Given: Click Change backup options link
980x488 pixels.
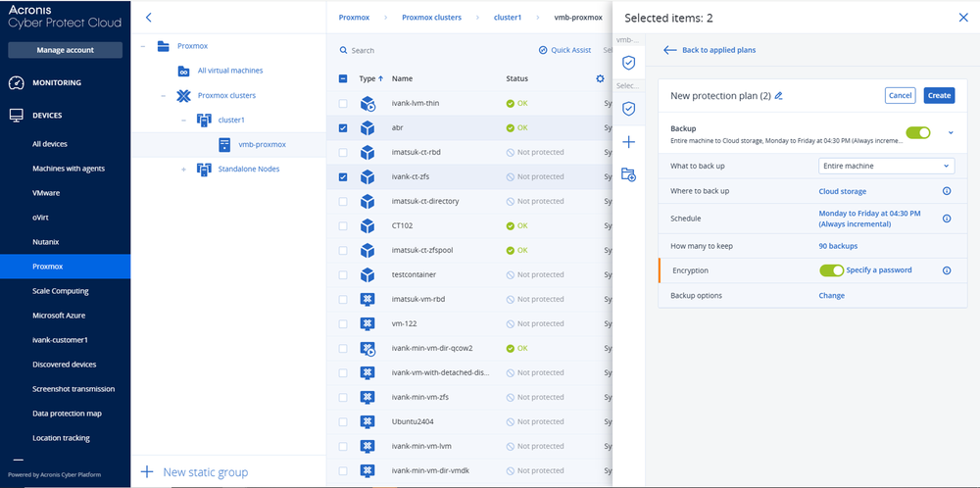Looking at the screenshot, I should [x=832, y=296].
